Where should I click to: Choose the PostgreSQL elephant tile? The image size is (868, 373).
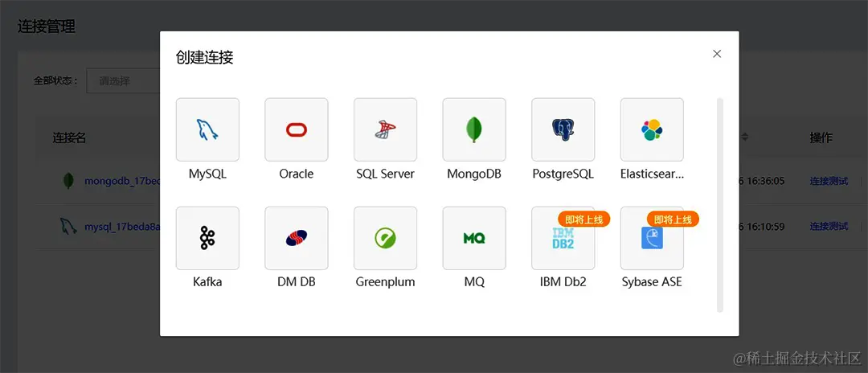tap(563, 129)
